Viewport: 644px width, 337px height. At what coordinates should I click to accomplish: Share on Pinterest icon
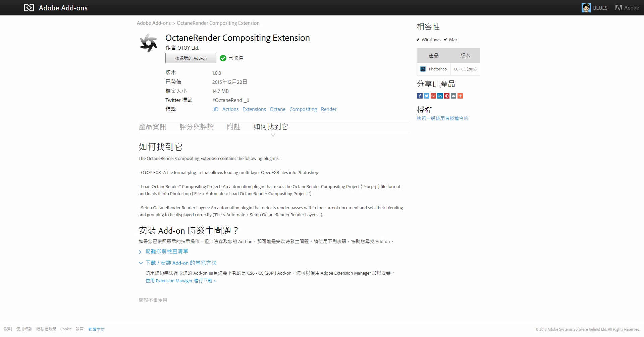click(x=446, y=96)
